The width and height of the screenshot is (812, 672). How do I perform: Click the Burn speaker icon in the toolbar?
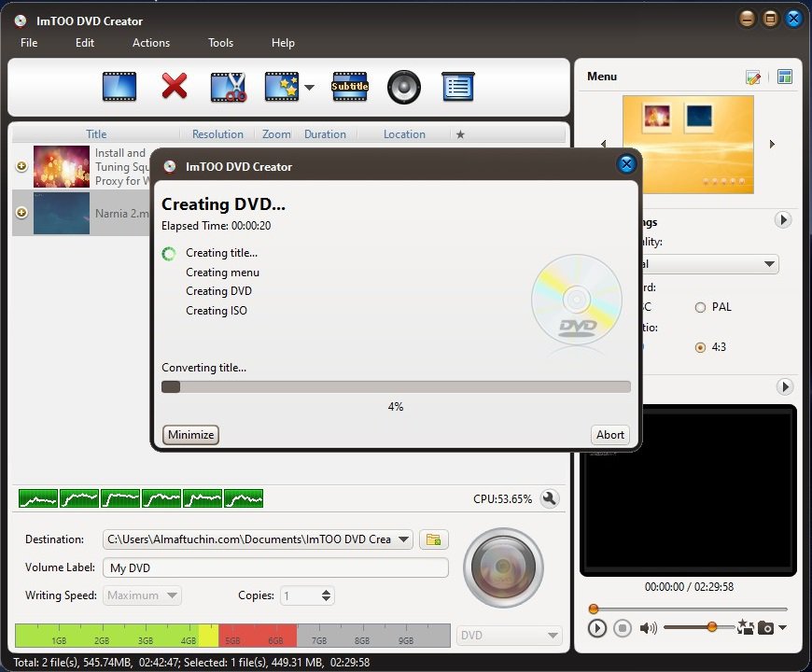pos(403,87)
